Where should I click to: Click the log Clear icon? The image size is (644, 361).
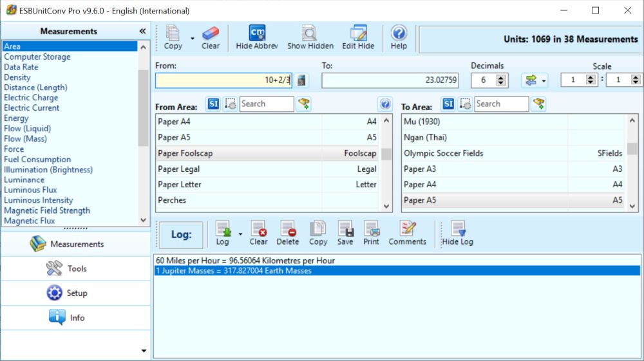click(x=258, y=234)
